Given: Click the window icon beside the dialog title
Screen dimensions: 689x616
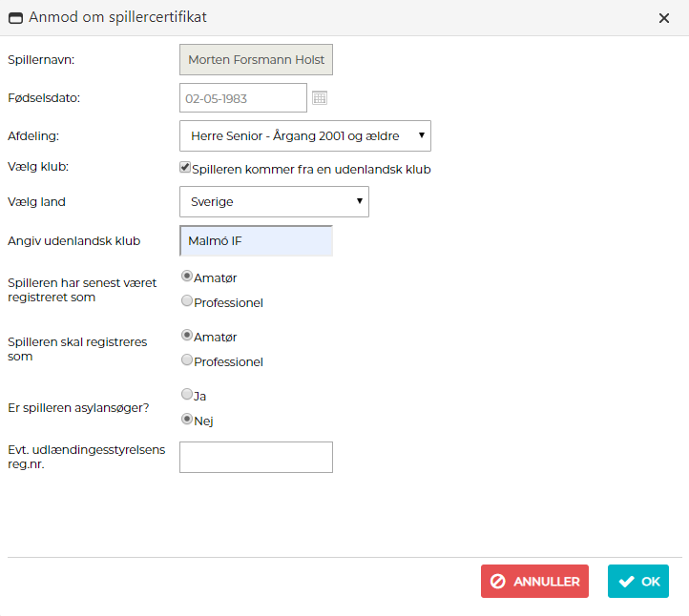Looking at the screenshot, I should [15, 17].
